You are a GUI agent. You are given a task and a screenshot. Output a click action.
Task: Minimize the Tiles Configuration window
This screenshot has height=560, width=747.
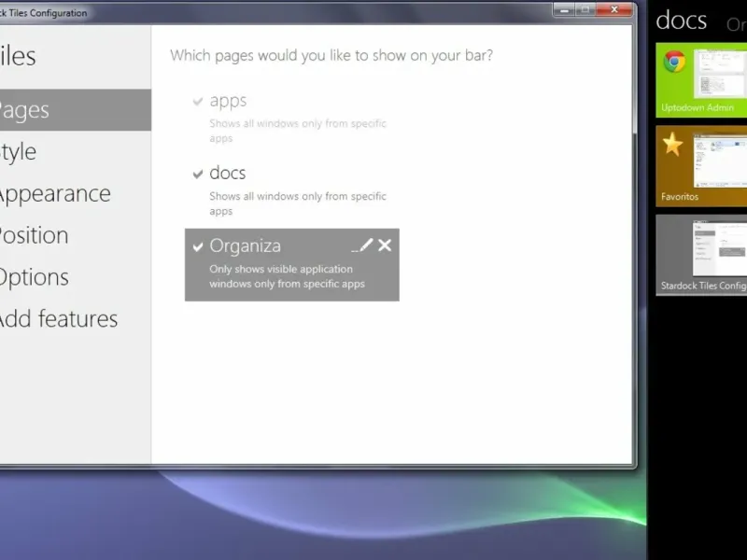pyautogui.click(x=564, y=10)
